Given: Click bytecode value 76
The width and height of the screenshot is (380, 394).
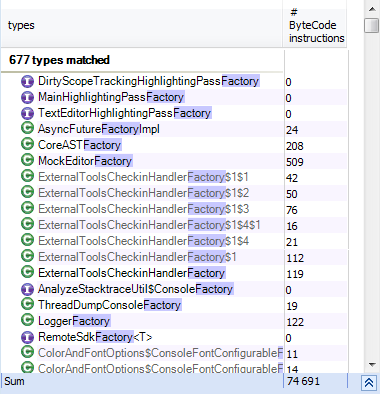Looking at the screenshot, I should point(292,210).
